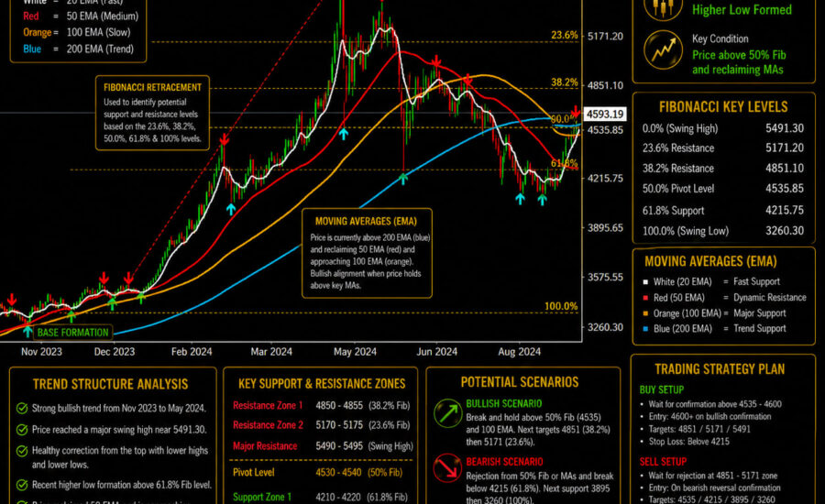
Task: Click checkmark beside Strong bullish trend line
Action: (x=22, y=409)
